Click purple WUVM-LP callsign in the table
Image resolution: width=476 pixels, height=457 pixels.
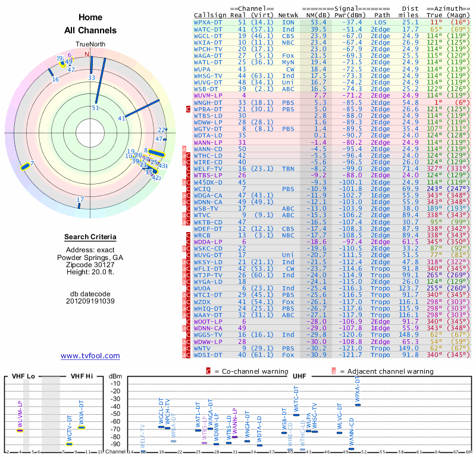pos(208,96)
